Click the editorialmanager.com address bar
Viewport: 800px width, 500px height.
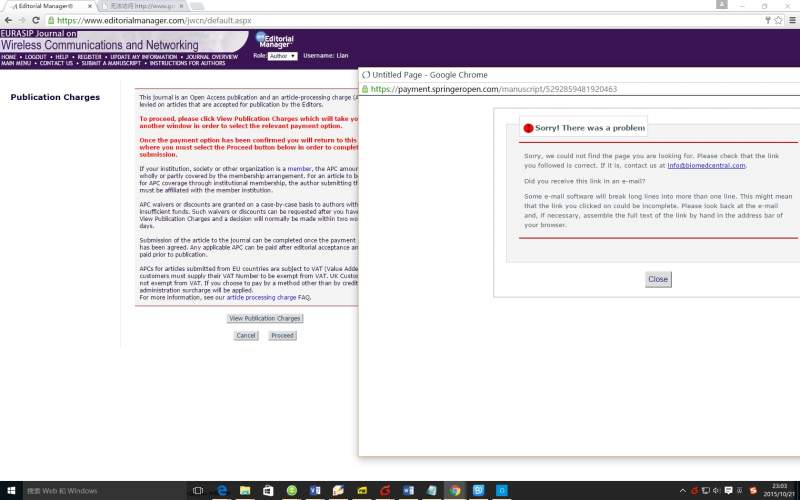(403, 20)
